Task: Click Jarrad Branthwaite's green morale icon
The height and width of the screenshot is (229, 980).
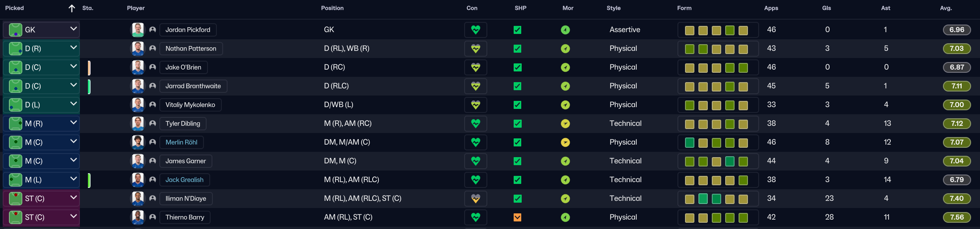Action: (565, 86)
